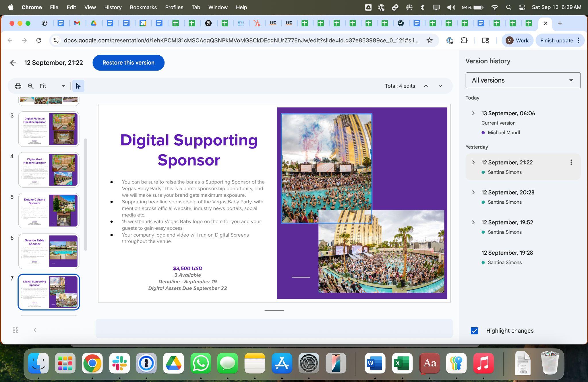Click Restore this version button

tap(128, 63)
